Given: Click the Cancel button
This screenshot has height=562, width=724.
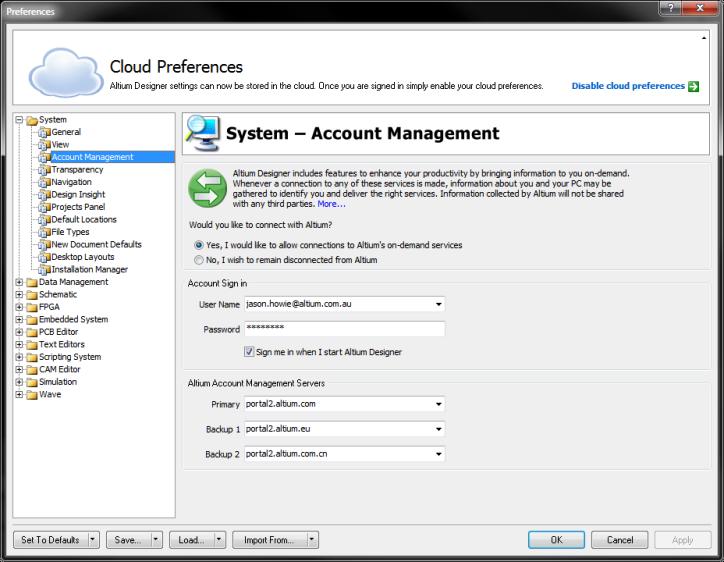Looking at the screenshot, I should tap(620, 540).
